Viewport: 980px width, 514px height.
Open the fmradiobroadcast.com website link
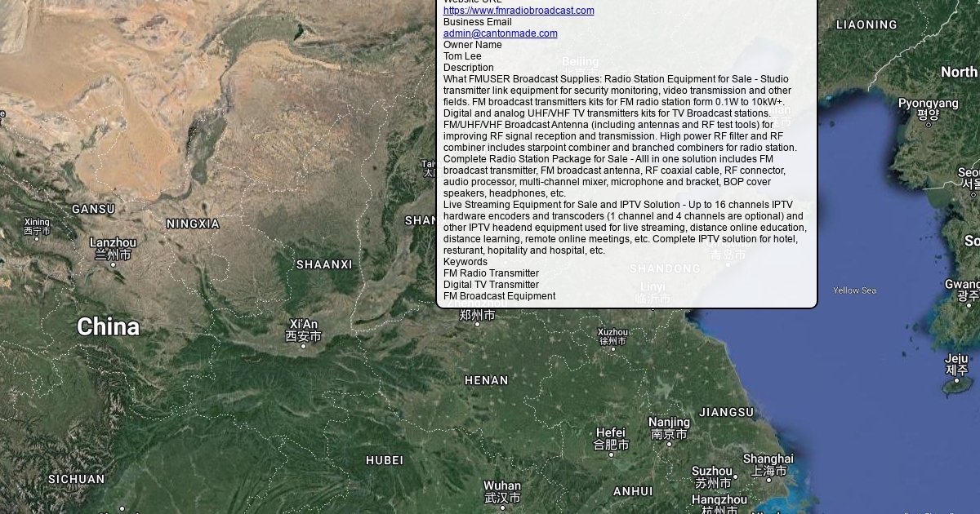[x=519, y=11]
